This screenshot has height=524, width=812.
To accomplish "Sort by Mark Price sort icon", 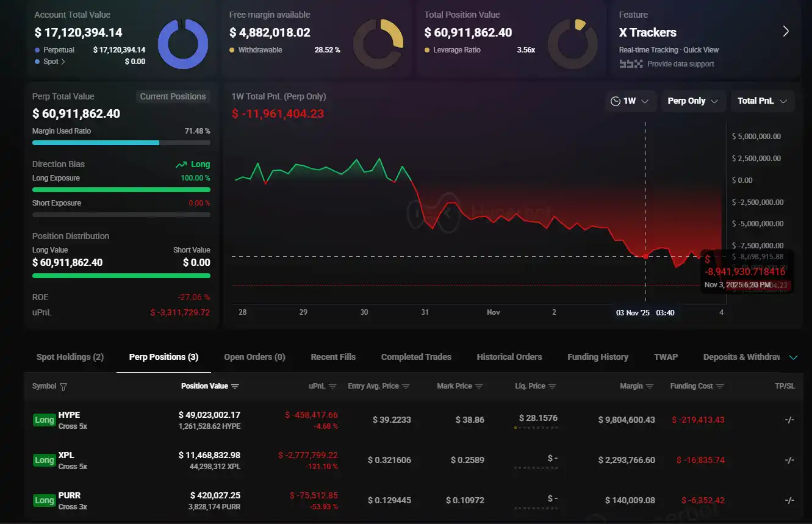I will [x=479, y=387].
